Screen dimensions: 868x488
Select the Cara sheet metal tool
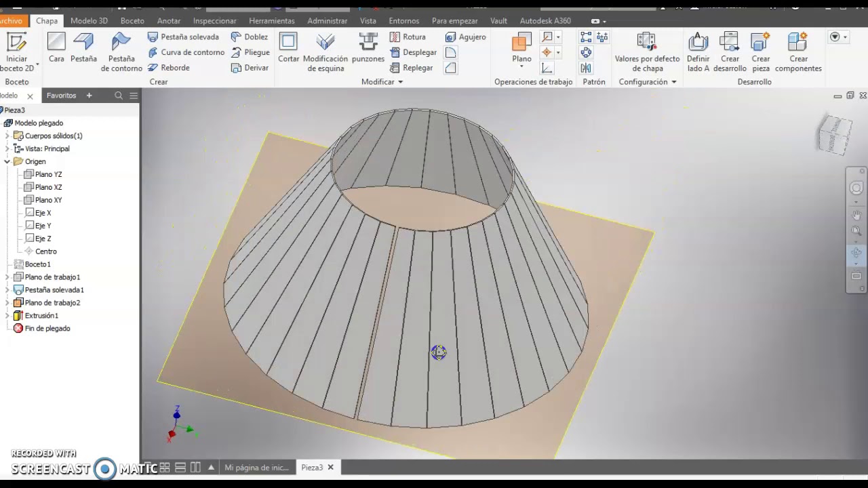pos(56,47)
